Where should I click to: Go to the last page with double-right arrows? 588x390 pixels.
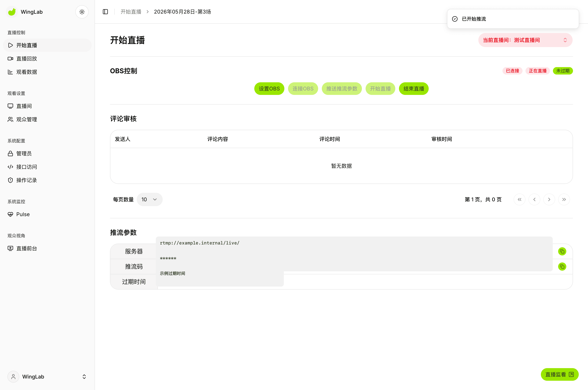tap(564, 199)
